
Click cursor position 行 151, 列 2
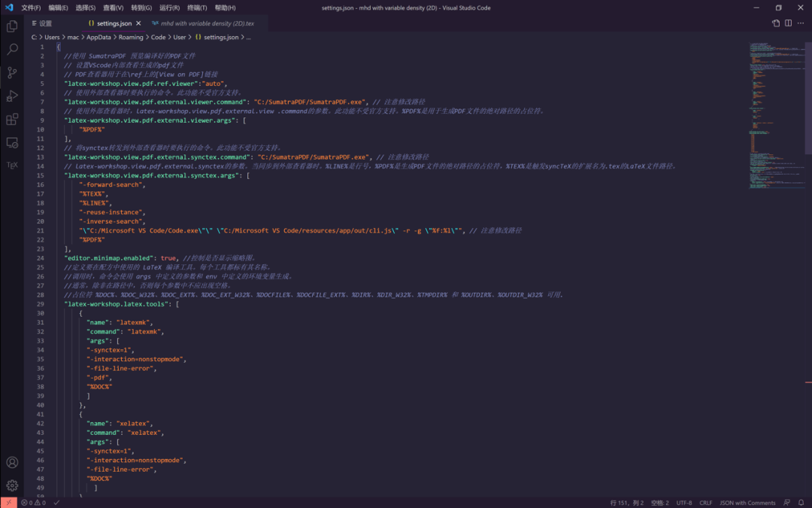[626, 503]
